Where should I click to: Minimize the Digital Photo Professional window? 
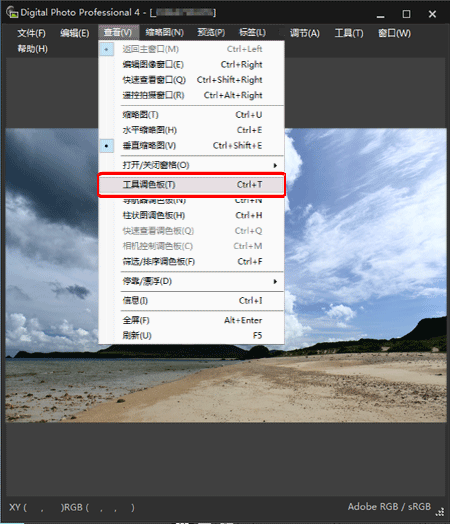pyautogui.click(x=380, y=14)
